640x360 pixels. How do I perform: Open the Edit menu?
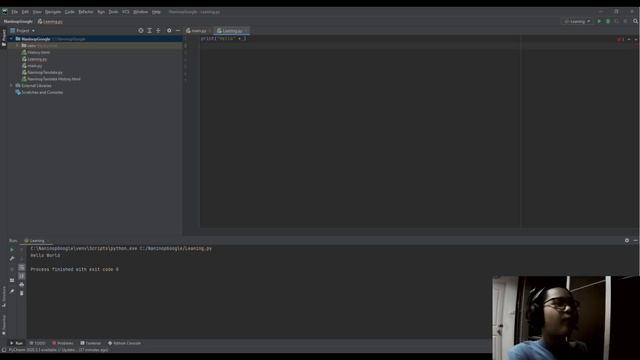click(25, 12)
